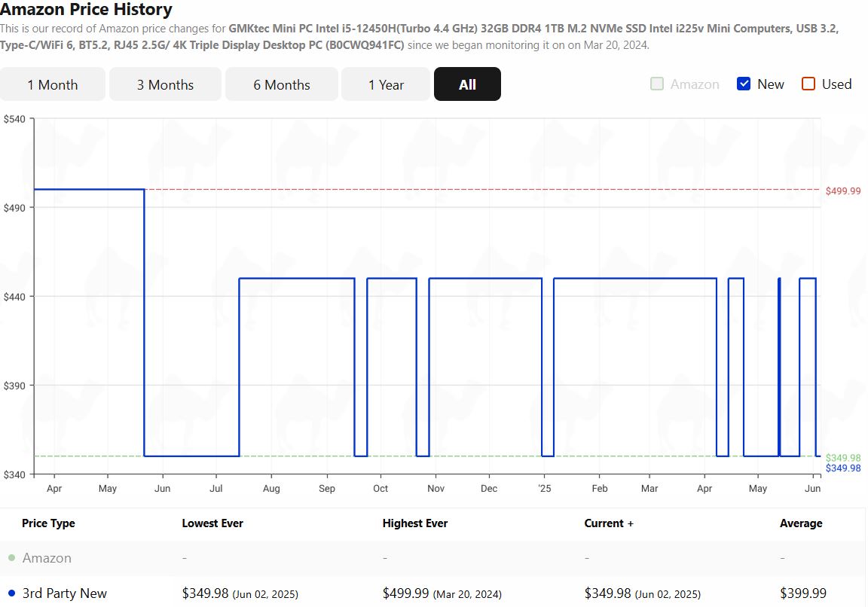This screenshot has height=607, width=868.
Task: Click the Oct label on the x-axis
Action: [x=381, y=488]
